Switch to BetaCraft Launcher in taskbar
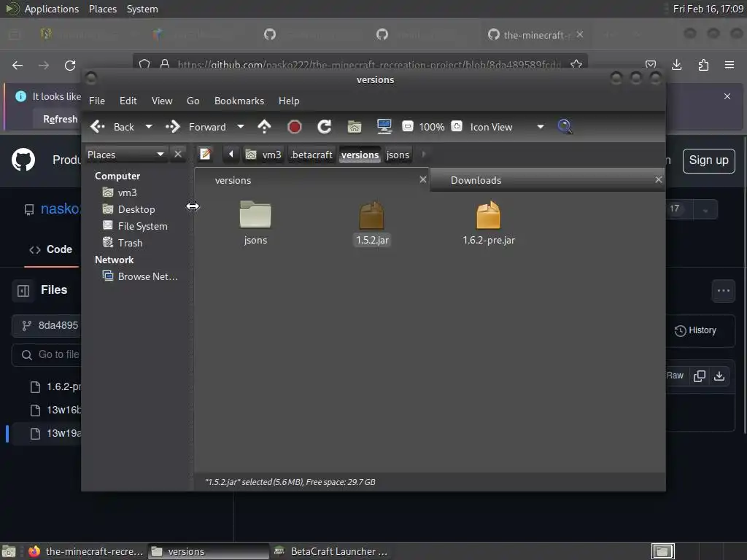 332,551
